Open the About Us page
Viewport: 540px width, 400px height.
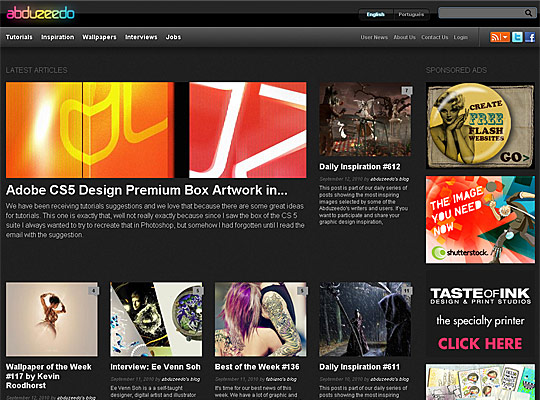pos(405,37)
